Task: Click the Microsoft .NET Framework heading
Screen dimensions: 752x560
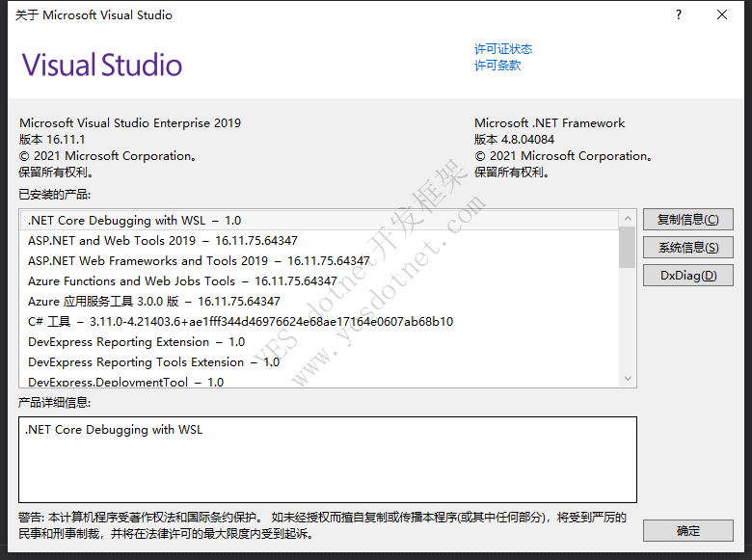Action: coord(550,122)
